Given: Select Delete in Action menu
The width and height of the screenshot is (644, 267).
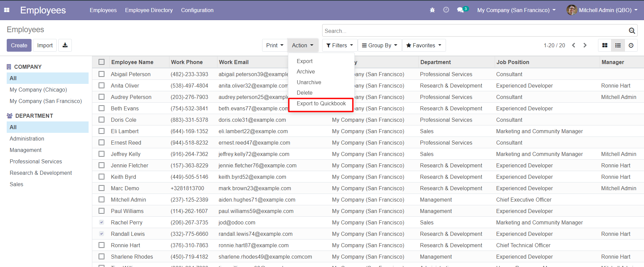Looking at the screenshot, I should pos(304,93).
